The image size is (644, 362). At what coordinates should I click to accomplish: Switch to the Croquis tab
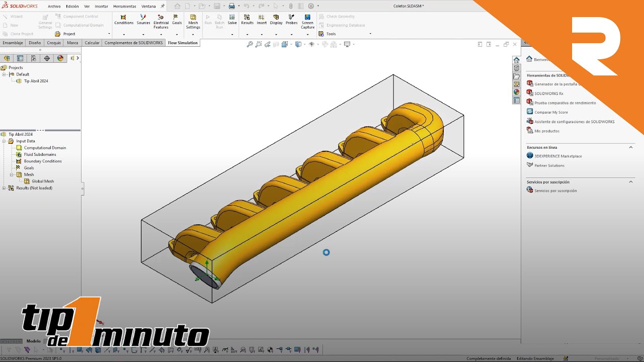point(54,43)
